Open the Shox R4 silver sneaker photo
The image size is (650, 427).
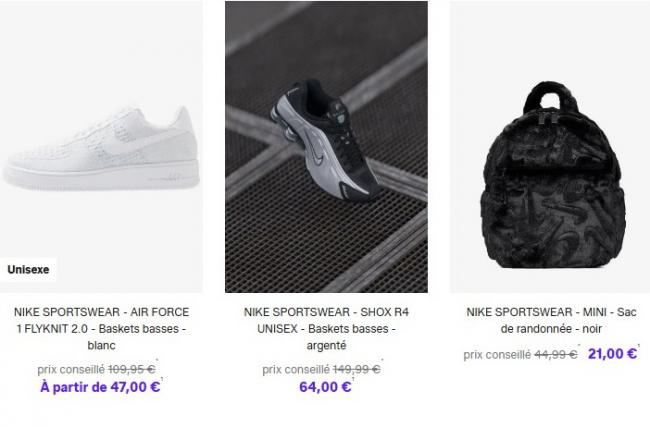(x=327, y=147)
